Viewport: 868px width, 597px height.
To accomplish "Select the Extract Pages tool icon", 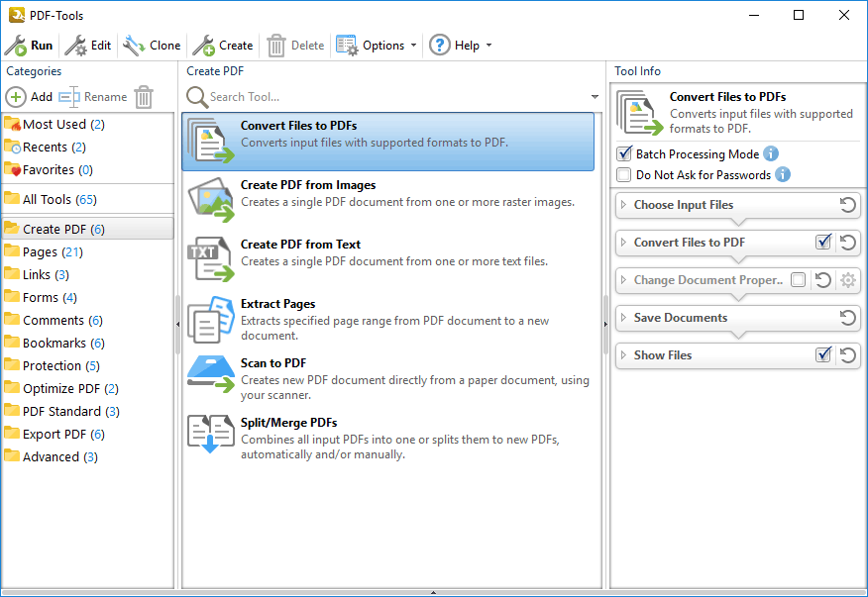I will [x=210, y=319].
